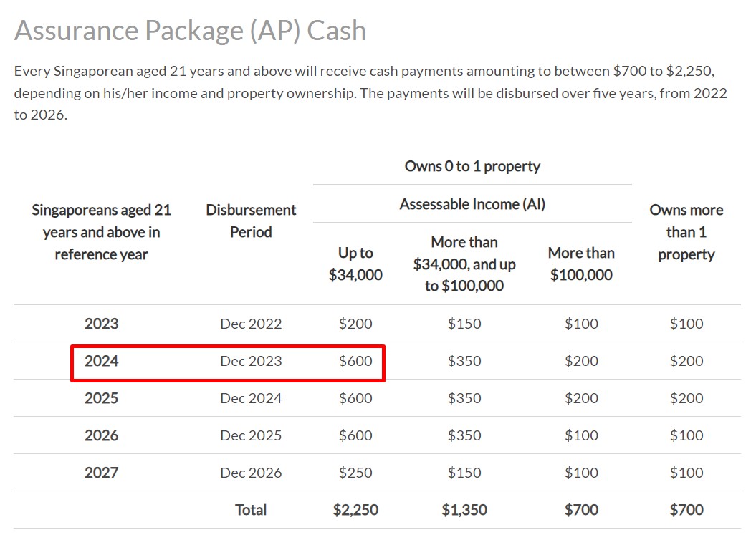Click the "More than $100,000" column header
The image size is (756, 545).
(x=581, y=264)
